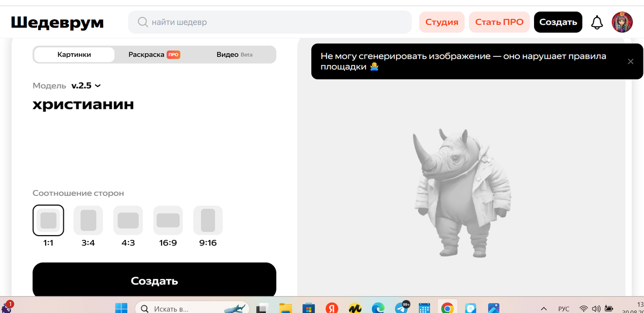
Task: Select the 1:1 aspect ratio
Action: [x=48, y=221]
